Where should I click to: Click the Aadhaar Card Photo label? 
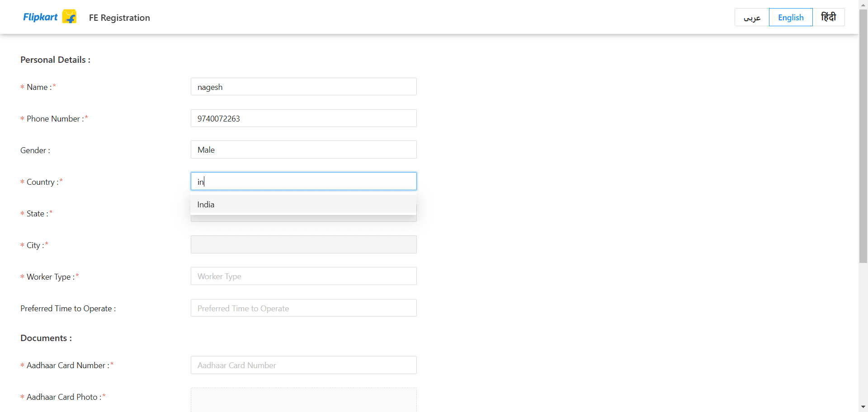coord(64,397)
